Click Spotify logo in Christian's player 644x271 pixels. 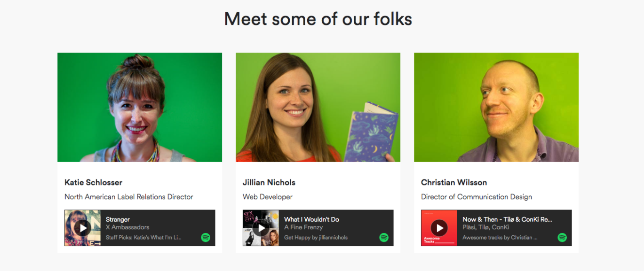[x=562, y=238]
